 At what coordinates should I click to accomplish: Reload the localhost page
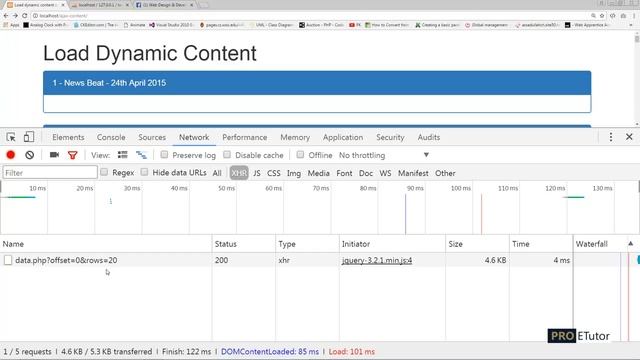coord(24,16)
